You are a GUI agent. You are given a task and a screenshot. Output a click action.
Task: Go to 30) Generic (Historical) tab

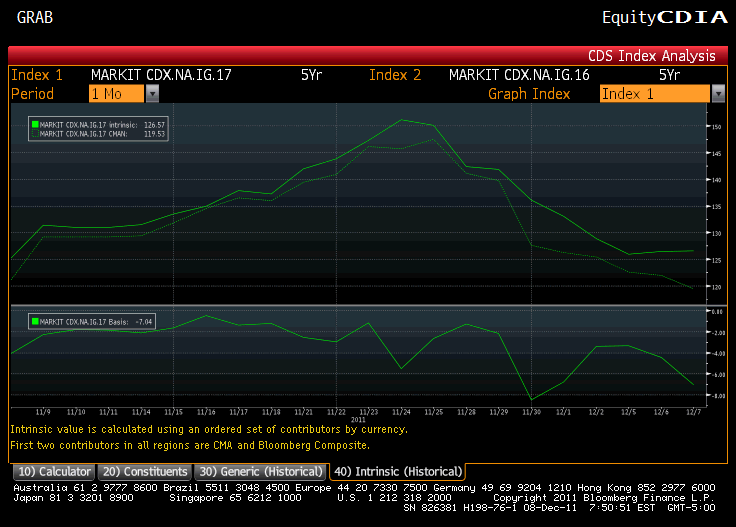pos(261,471)
